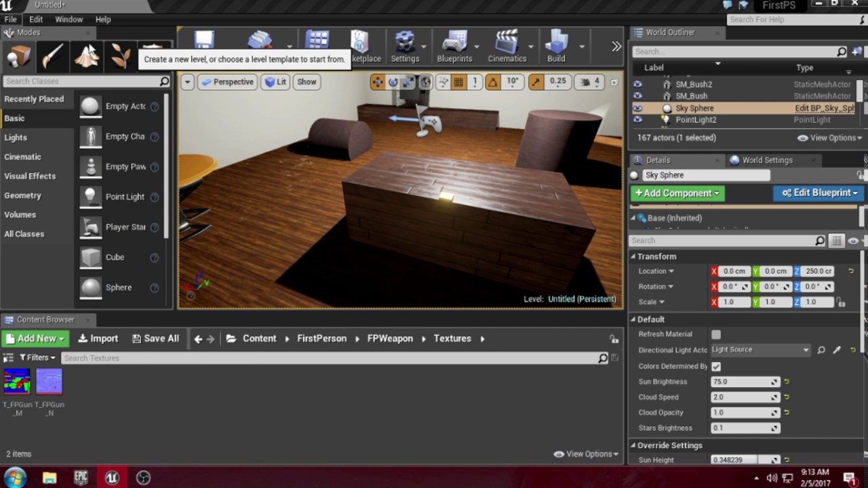The width and height of the screenshot is (868, 488).
Task: Open Unreal Engine from the taskbar
Action: [112, 478]
